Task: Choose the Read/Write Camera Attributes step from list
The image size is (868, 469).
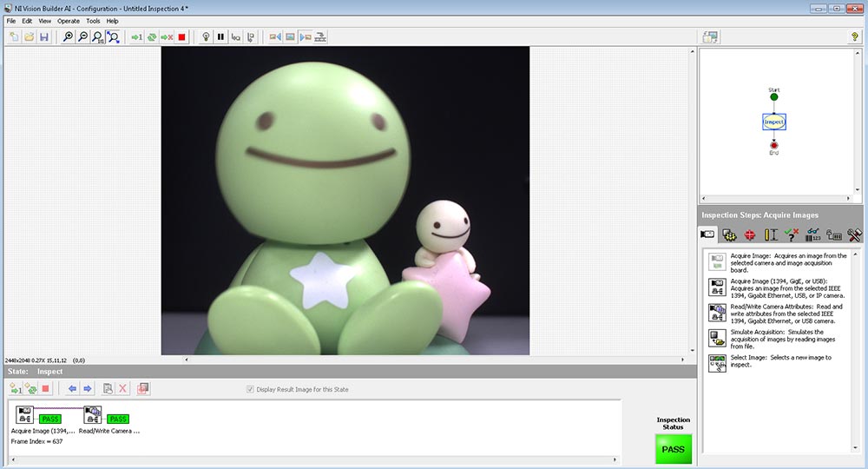Action: tap(779, 314)
